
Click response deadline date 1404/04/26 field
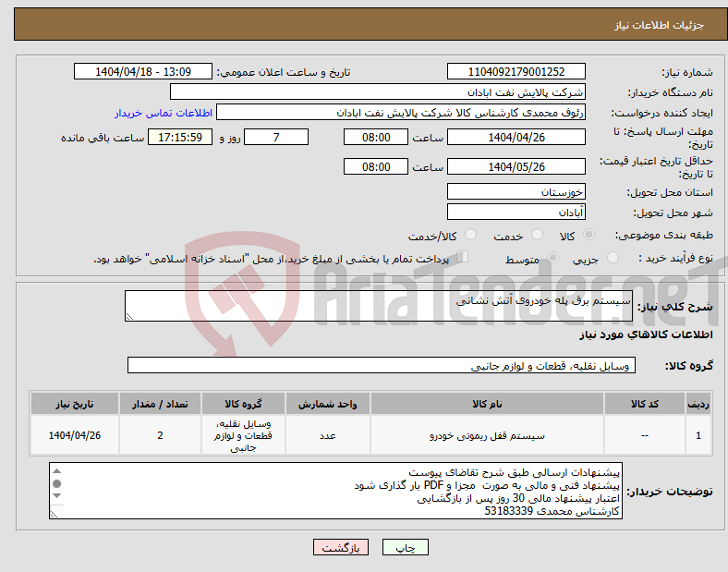(516, 137)
